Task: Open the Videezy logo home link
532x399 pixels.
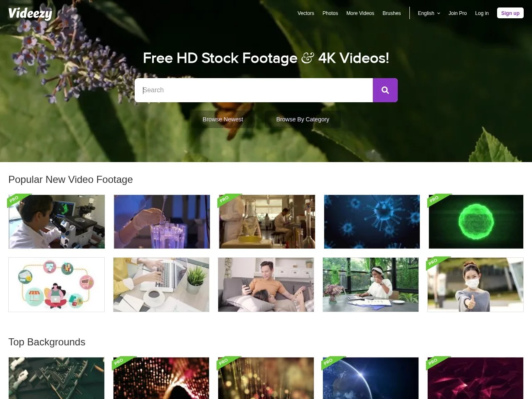Action: point(30,13)
